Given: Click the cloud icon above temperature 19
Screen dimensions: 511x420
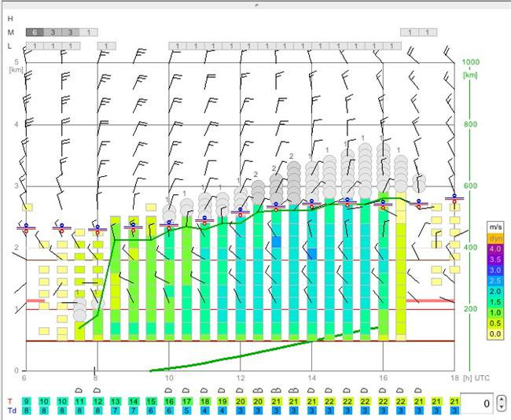Looking at the screenshot, I should tap(222, 390).
